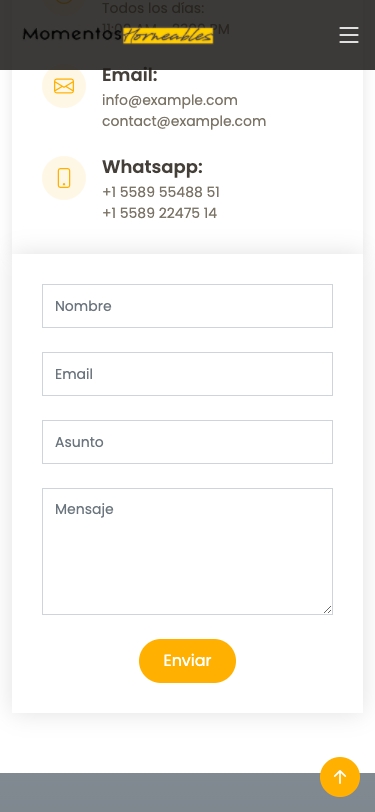This screenshot has width=375, height=812.
Task: Click the Mensaje textarea resize handle
Action: (x=327, y=610)
